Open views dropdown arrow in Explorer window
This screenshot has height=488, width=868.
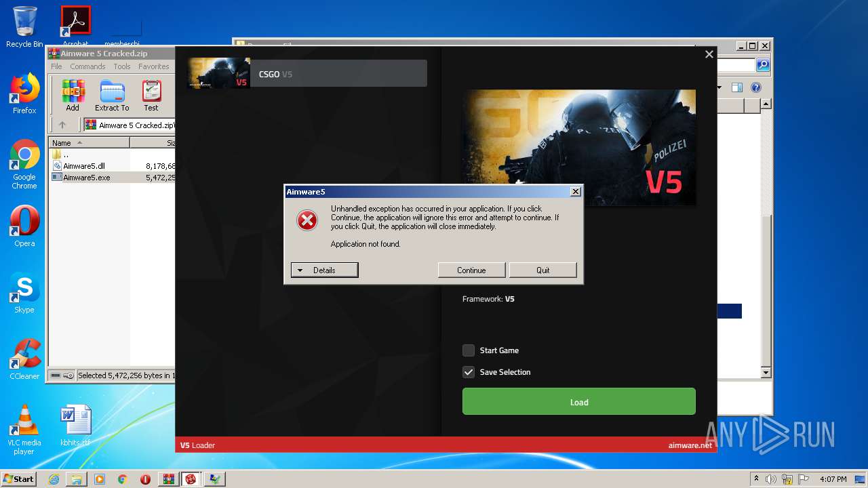point(719,87)
